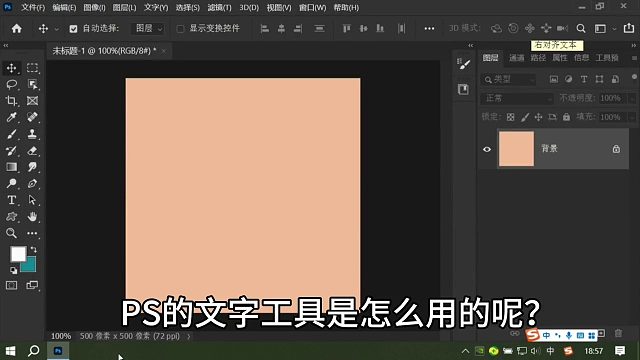
Task: Select the Rectangular Marquee tool
Action: click(32, 68)
